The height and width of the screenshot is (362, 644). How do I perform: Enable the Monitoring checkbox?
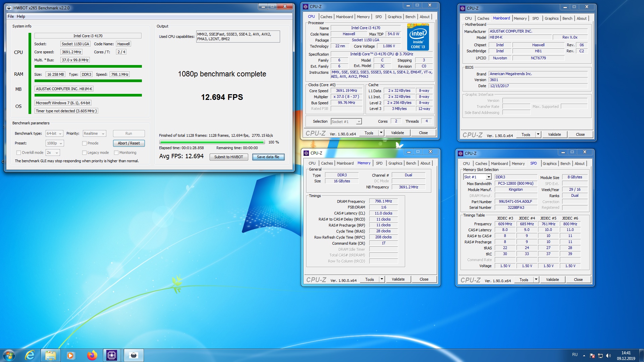click(116, 153)
